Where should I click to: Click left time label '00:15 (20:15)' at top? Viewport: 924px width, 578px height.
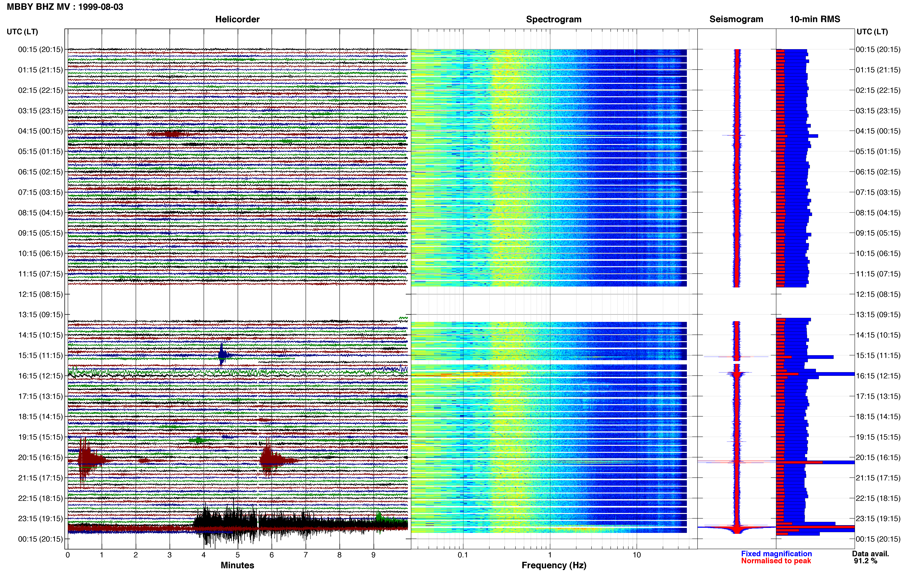click(41, 49)
